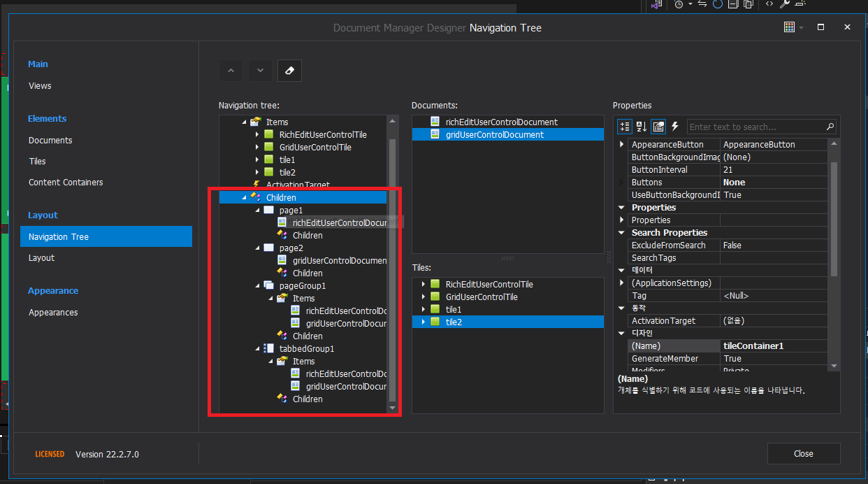Click the move up arrow button
Screen dimensions: 868x484
(231, 70)
